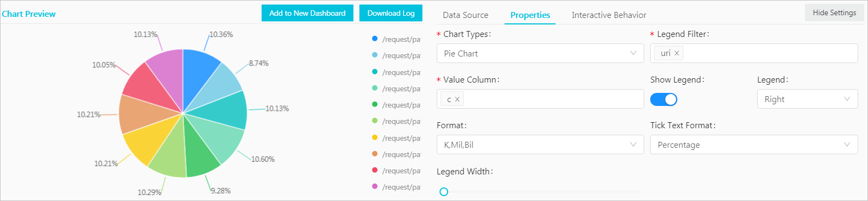The image size is (868, 201).
Task: Remove the c tag from Value Column
Action: (x=457, y=99)
